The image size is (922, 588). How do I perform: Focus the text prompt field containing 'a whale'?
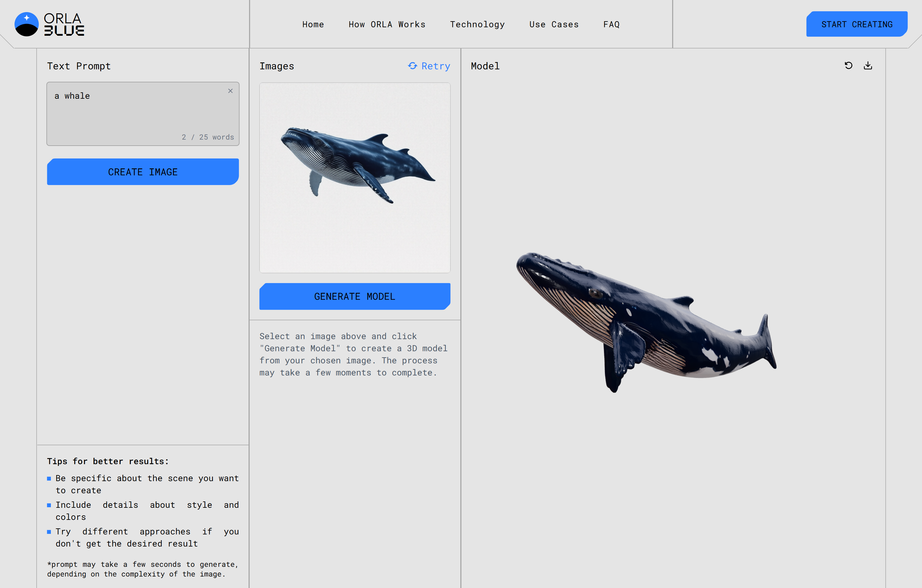[143, 114]
